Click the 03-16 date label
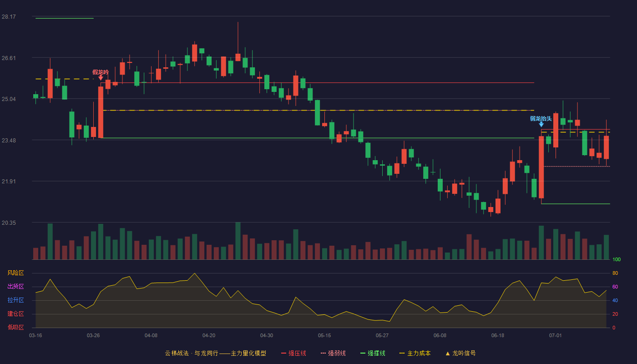Screen dimensions: 637x364 35,335
